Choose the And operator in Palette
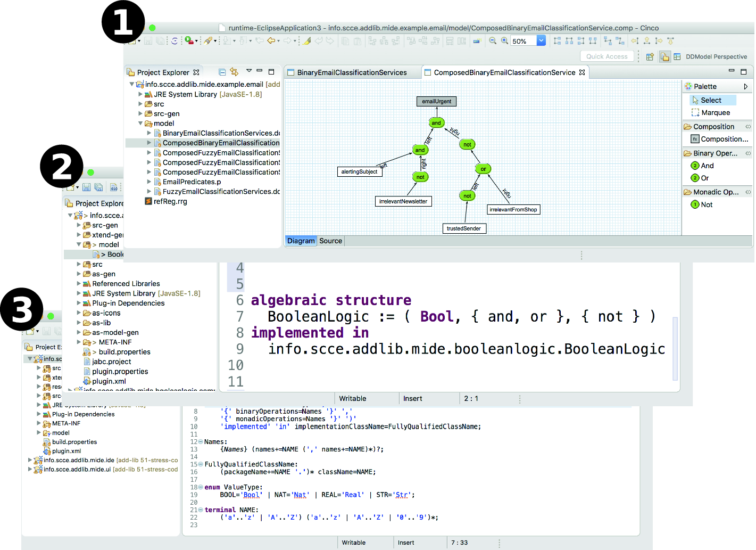756x550 pixels. click(702, 166)
